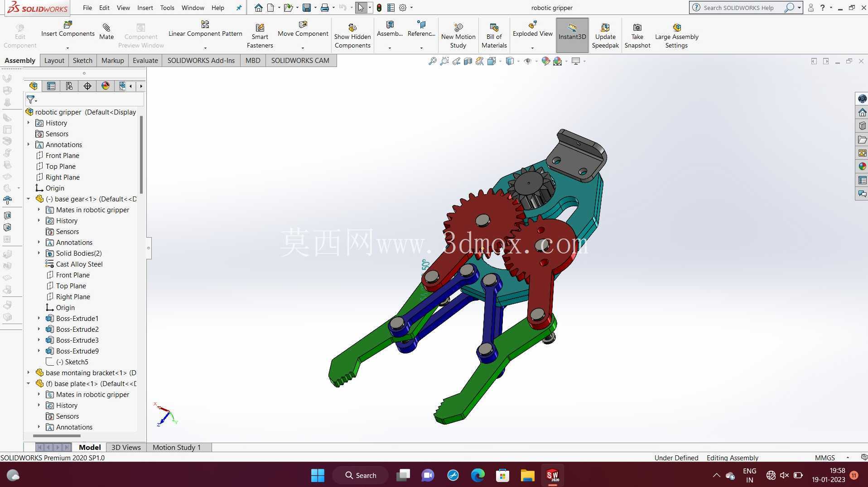Click the feature tree horizontal scrollbar
This screenshot has height=487, width=868.
(57, 436)
